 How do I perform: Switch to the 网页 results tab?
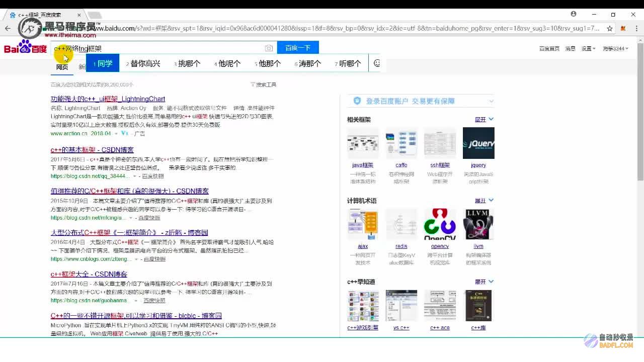62,67
